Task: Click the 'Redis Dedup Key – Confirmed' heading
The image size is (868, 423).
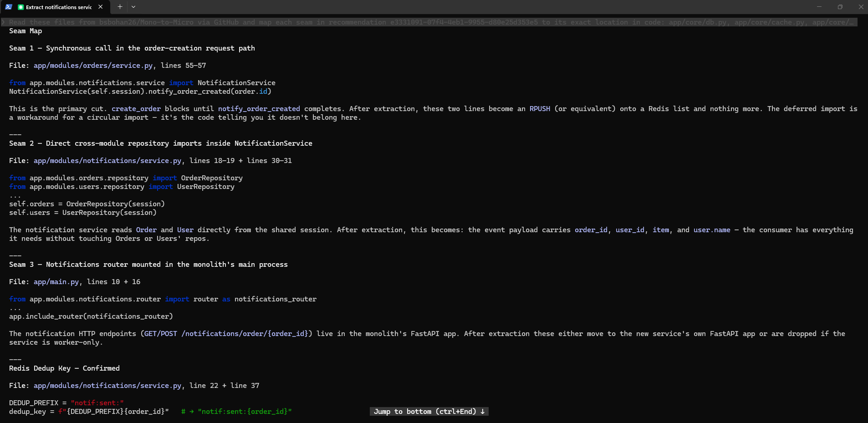Action: pyautogui.click(x=64, y=368)
